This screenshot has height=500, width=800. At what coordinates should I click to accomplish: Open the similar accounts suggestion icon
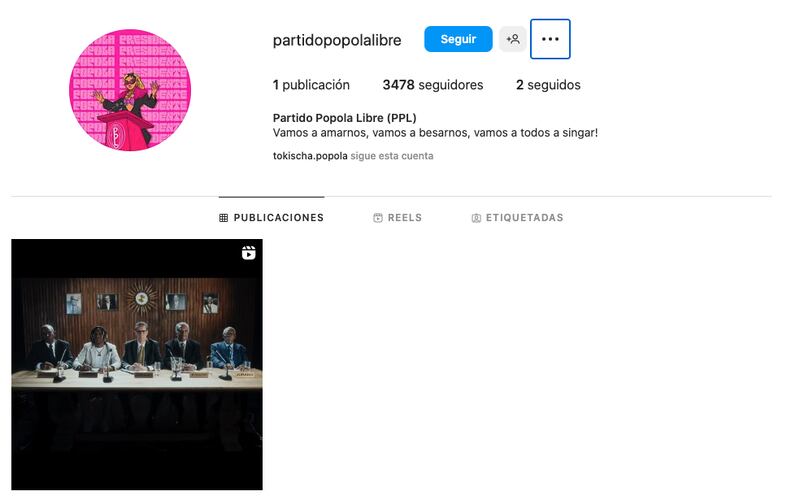pyautogui.click(x=513, y=39)
